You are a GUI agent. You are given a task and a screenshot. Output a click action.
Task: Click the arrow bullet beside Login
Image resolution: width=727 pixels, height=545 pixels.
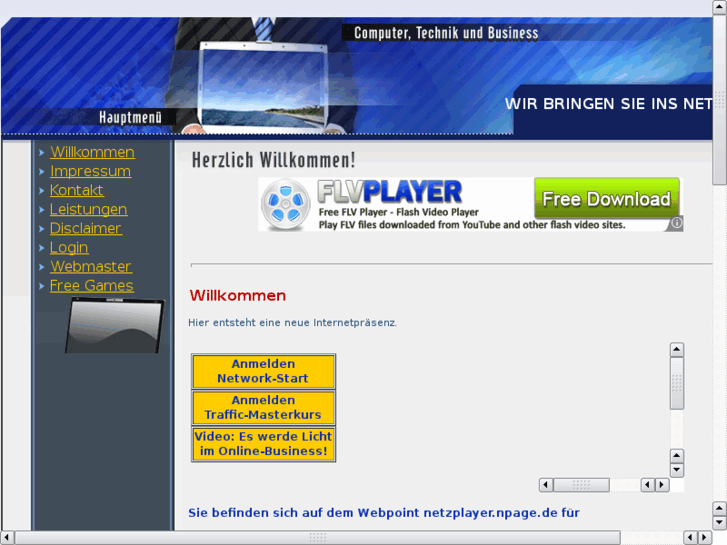tap(42, 248)
